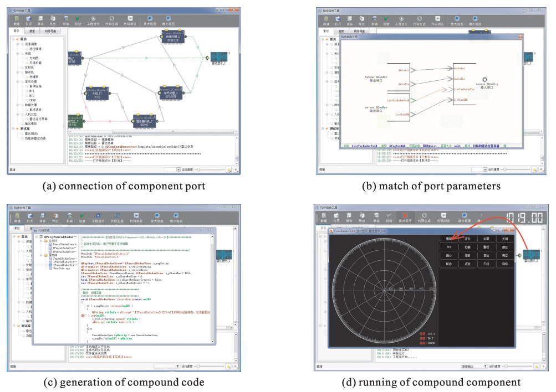Viewport: 556px width, 392px height.
Task: Collapse the 信号处理 tree node in window (a)
Action: [18, 81]
